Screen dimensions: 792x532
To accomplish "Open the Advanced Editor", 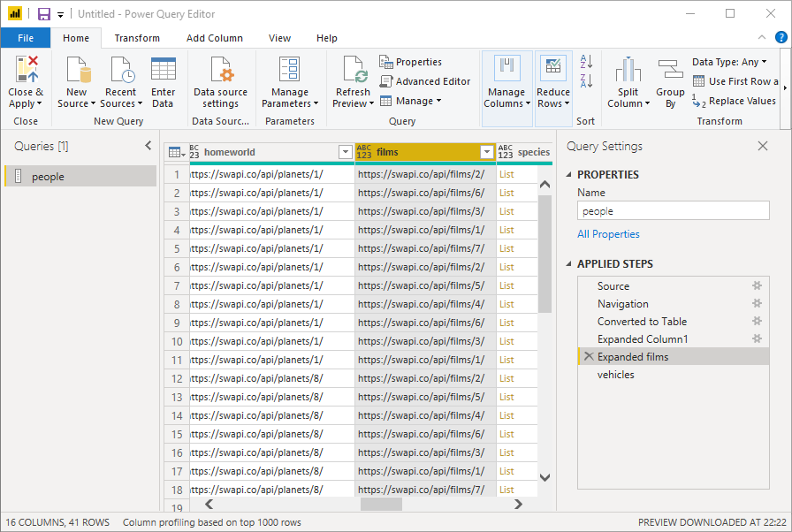I will [431, 80].
